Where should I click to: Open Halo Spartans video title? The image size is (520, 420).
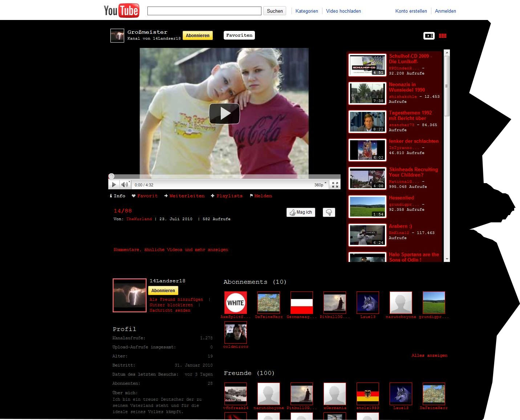[414, 257]
